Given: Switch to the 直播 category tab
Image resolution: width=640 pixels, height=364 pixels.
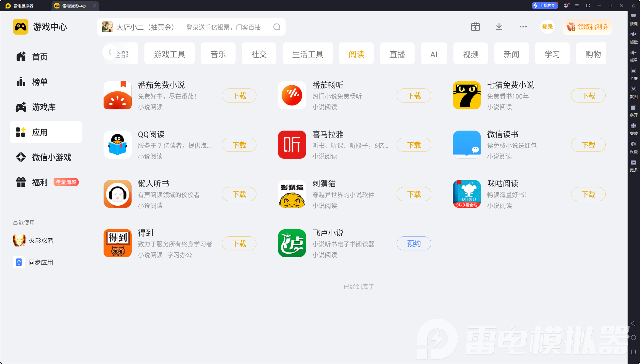Looking at the screenshot, I should click(397, 54).
